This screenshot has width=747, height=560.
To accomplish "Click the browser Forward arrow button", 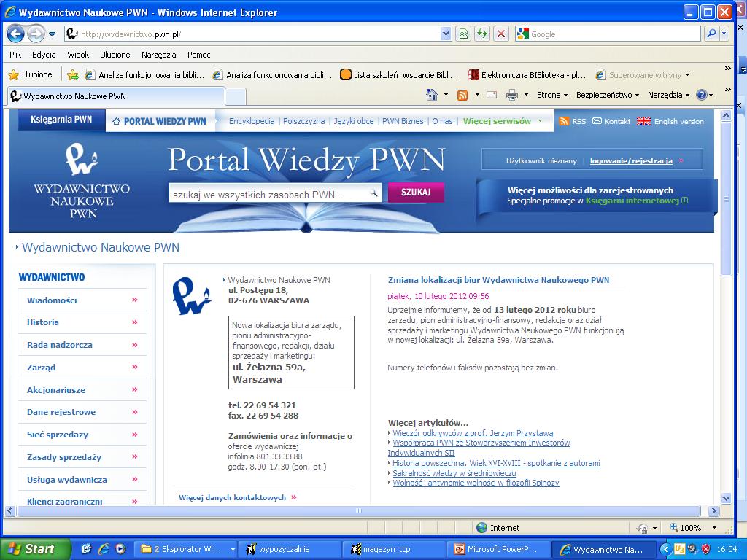I will point(36,34).
